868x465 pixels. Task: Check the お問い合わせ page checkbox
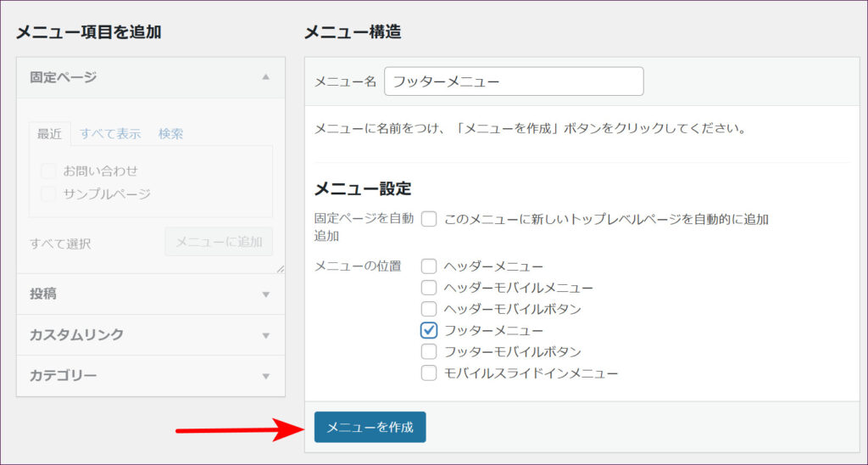(49, 171)
